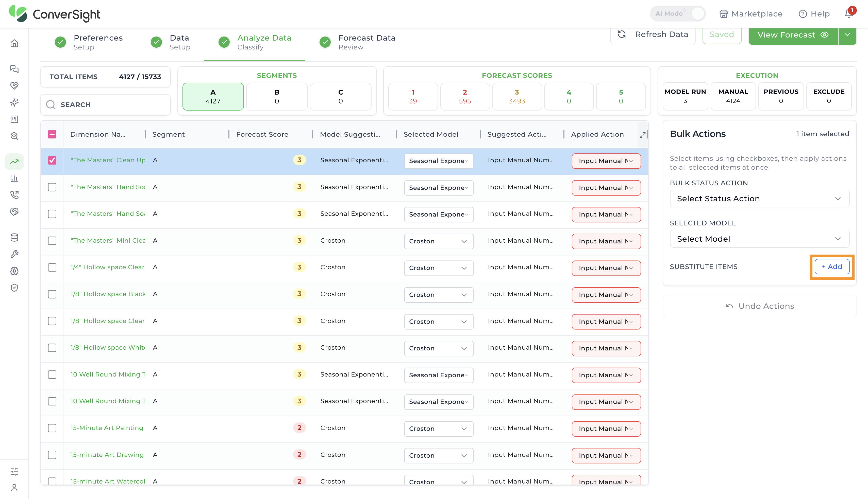This screenshot has height=499, width=868.
Task: Open the forecasting trend-line sidebar icon
Action: click(x=14, y=162)
